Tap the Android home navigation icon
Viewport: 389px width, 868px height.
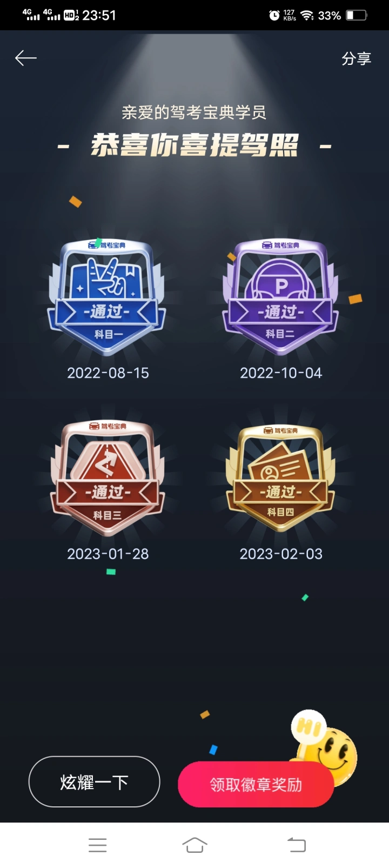(x=194, y=845)
